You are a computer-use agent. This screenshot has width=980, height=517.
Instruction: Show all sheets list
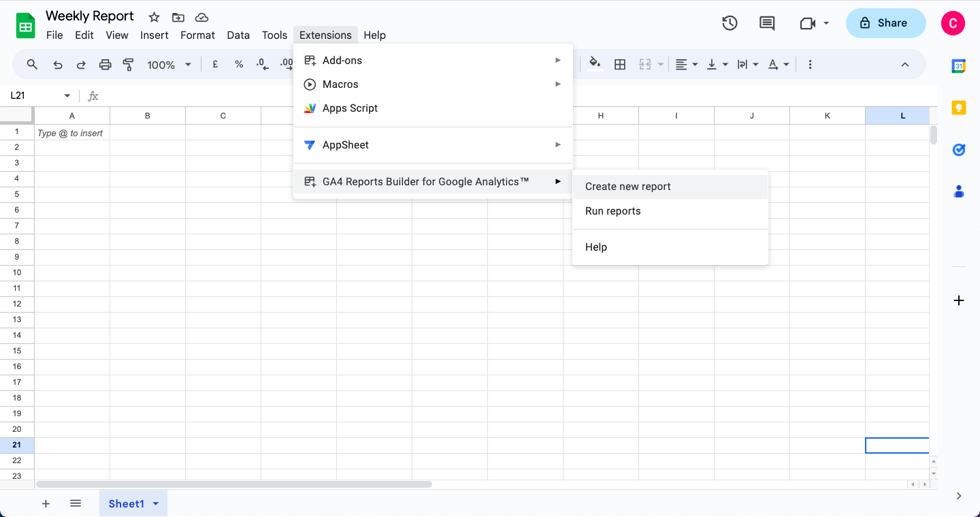pyautogui.click(x=76, y=503)
